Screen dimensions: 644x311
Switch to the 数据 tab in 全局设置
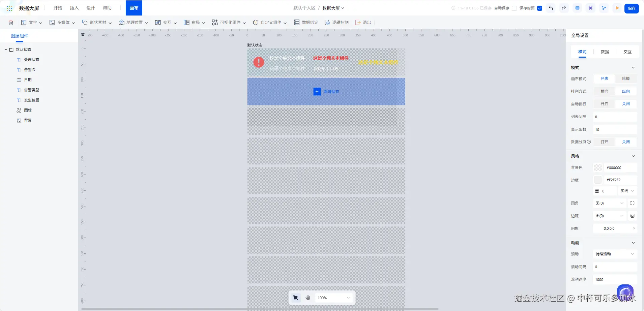pos(605,52)
